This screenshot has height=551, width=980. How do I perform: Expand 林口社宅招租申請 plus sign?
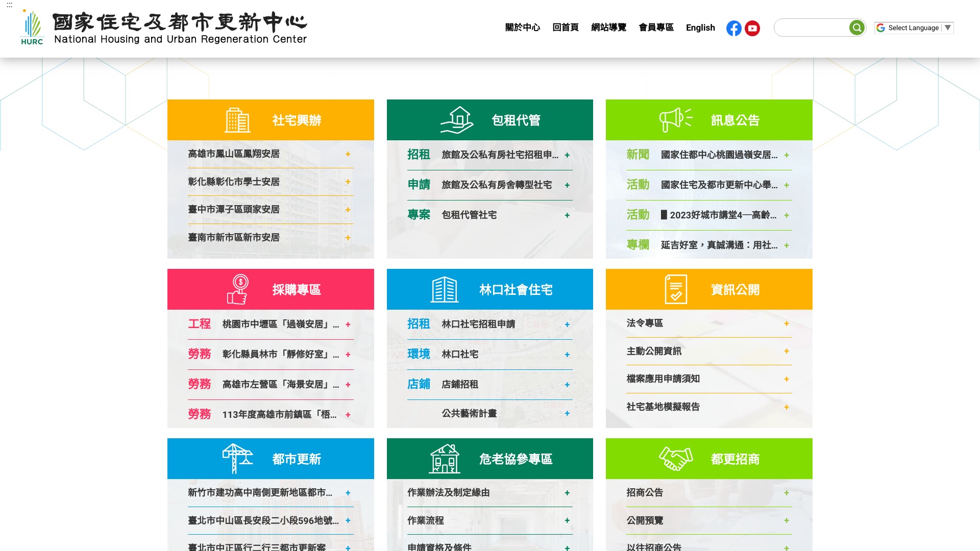pyautogui.click(x=567, y=324)
